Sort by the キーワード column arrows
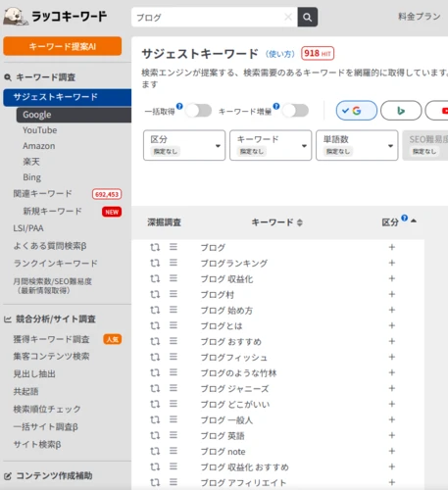Viewport: 448px width, 490px height. 300,222
